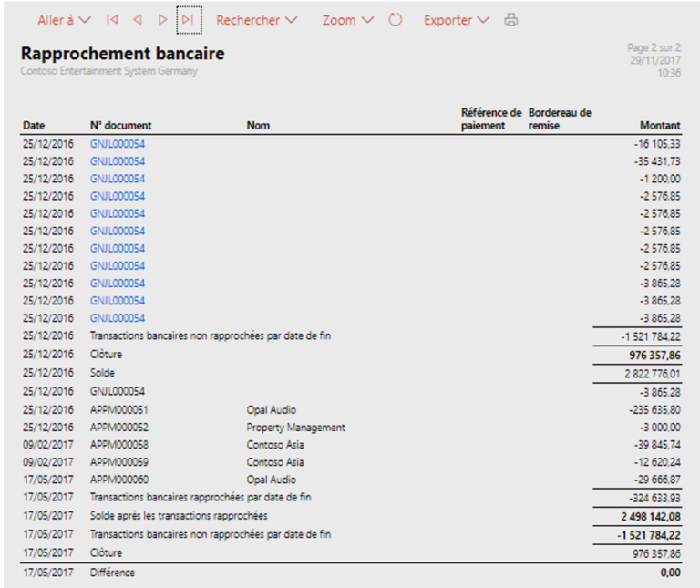Click the previous page arrow
This screenshot has height=588, width=700.
coord(137,19)
